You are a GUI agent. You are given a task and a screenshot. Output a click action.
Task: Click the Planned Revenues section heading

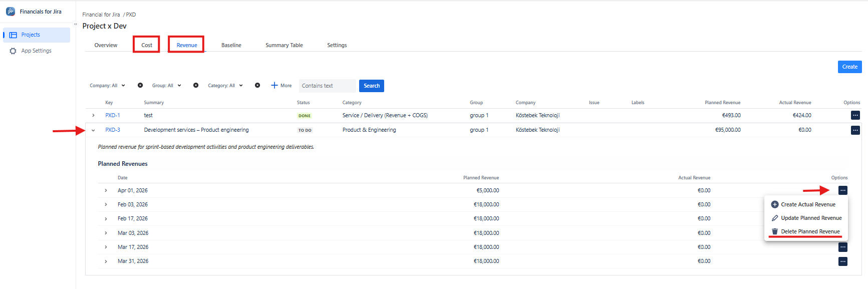(123, 164)
